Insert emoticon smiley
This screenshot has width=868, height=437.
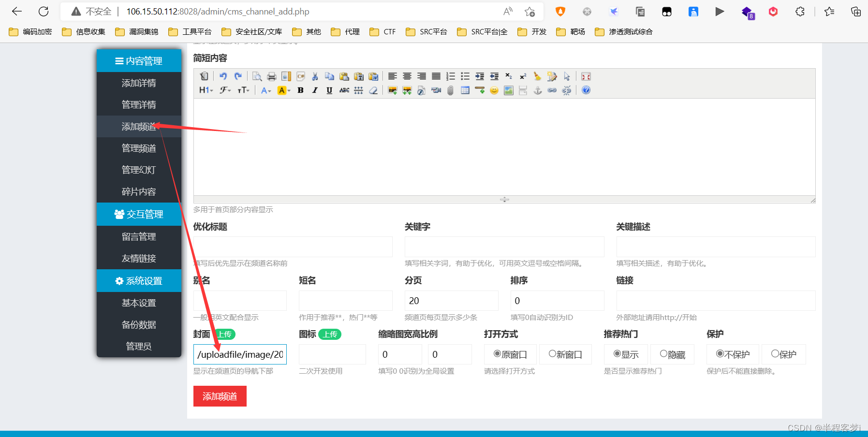[494, 90]
